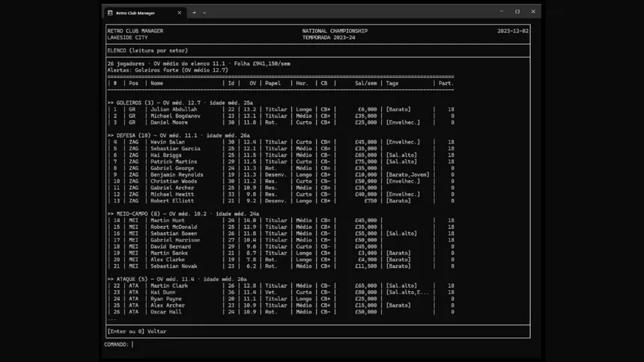Click player name Sebastian Bowen
Viewport: 644px width, 362px height.
[174, 233]
